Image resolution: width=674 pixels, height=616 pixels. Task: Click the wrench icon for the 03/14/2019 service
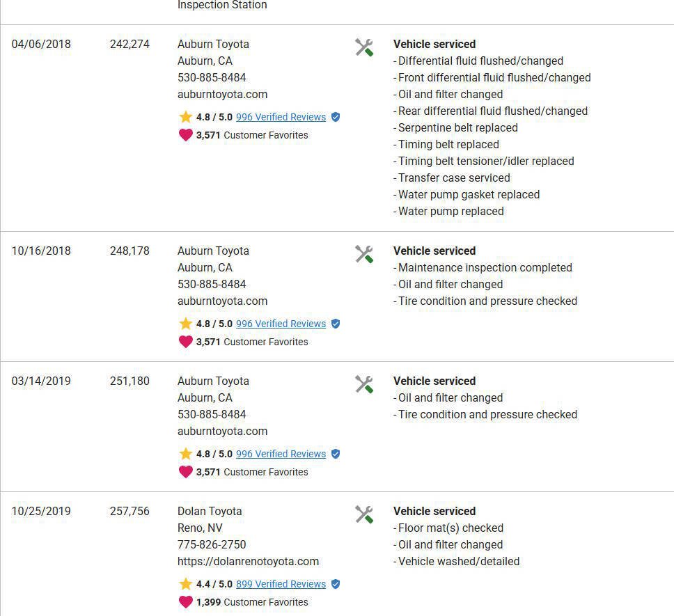(364, 384)
